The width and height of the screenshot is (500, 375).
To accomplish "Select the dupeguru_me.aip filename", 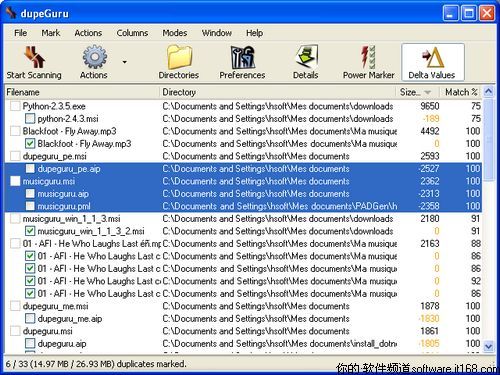I will (70, 319).
